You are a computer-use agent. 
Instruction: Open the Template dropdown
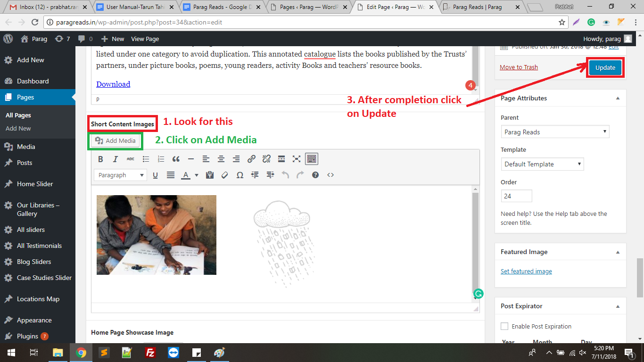542,164
